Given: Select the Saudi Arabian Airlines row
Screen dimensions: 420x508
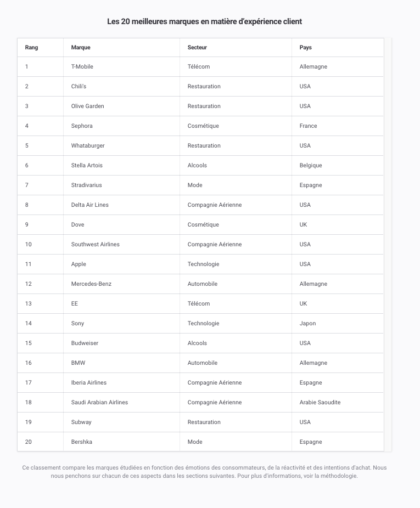Looking at the screenshot, I should [200, 402].
